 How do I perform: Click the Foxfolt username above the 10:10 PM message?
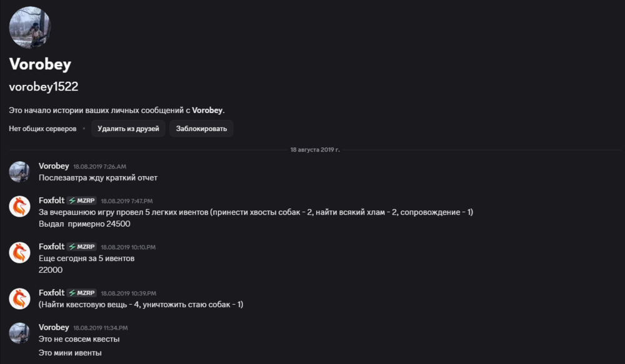[51, 246]
